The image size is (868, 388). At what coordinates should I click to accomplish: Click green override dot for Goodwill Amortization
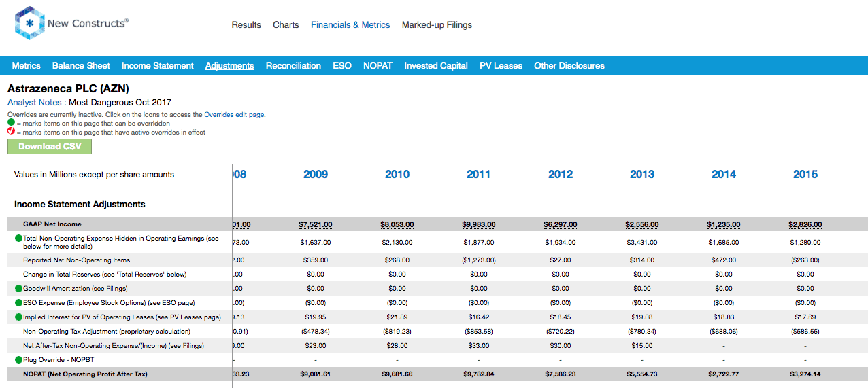[x=19, y=289]
